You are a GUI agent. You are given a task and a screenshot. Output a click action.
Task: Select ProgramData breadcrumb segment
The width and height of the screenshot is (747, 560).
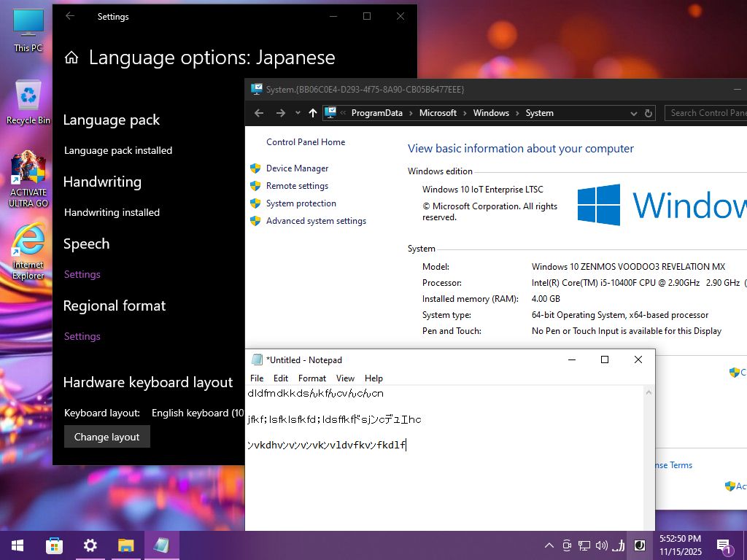(376, 113)
